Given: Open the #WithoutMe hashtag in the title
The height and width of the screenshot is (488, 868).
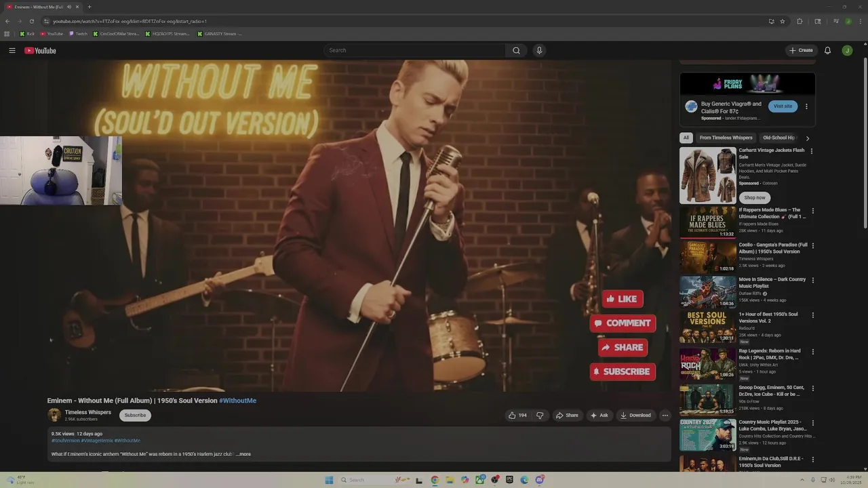Looking at the screenshot, I should click(237, 401).
